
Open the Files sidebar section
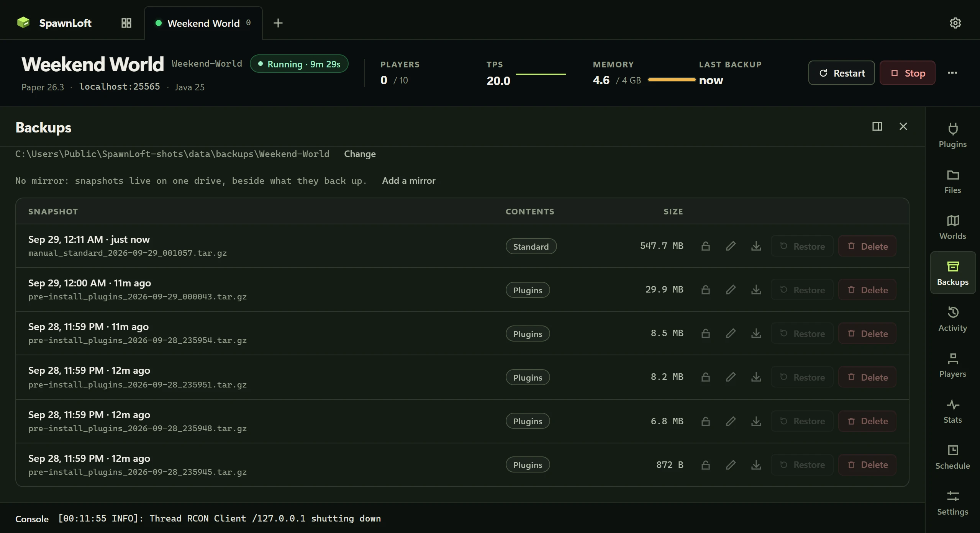(952, 181)
